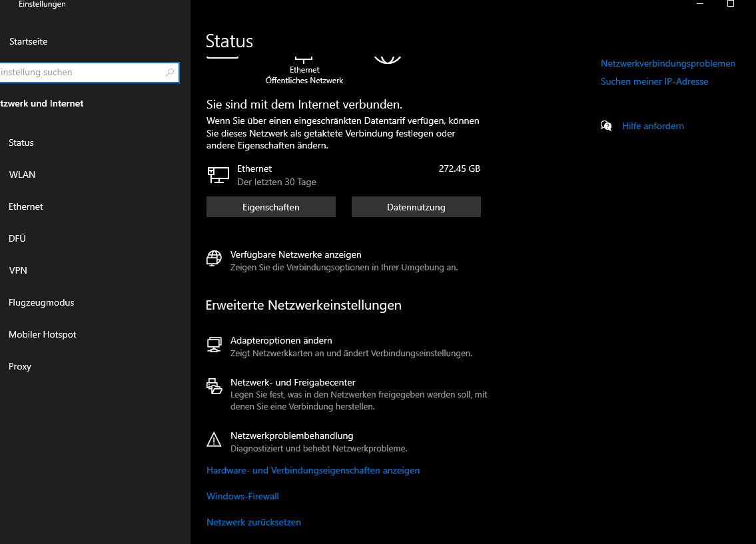
Task: Click the Der letzten 30 Tage text
Action: [276, 182]
